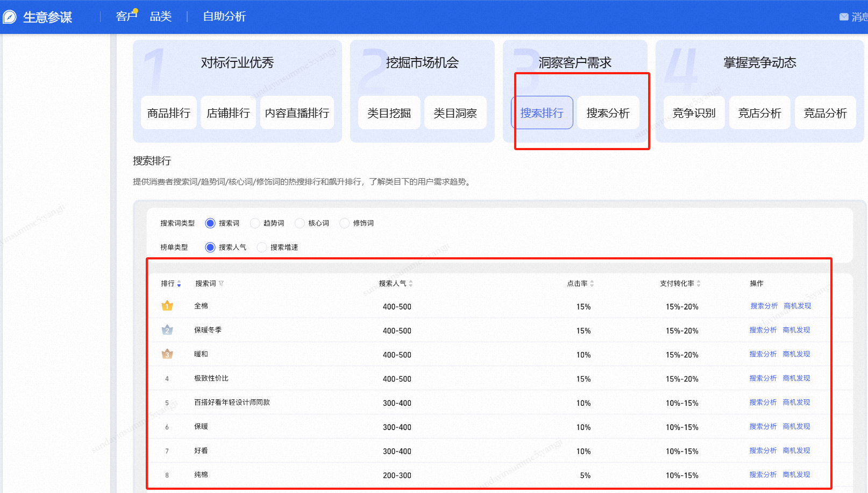The width and height of the screenshot is (868, 493).
Task: Select the 修饰词 radio button
Action: coord(344,223)
